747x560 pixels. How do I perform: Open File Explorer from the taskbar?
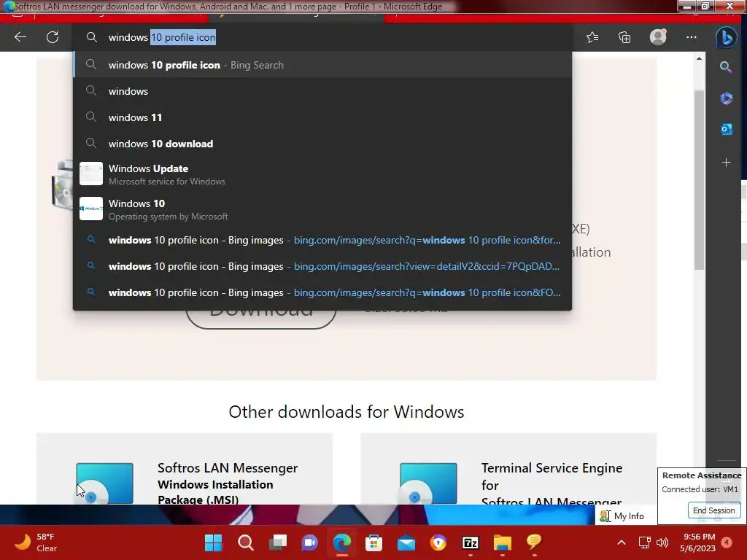click(502, 542)
